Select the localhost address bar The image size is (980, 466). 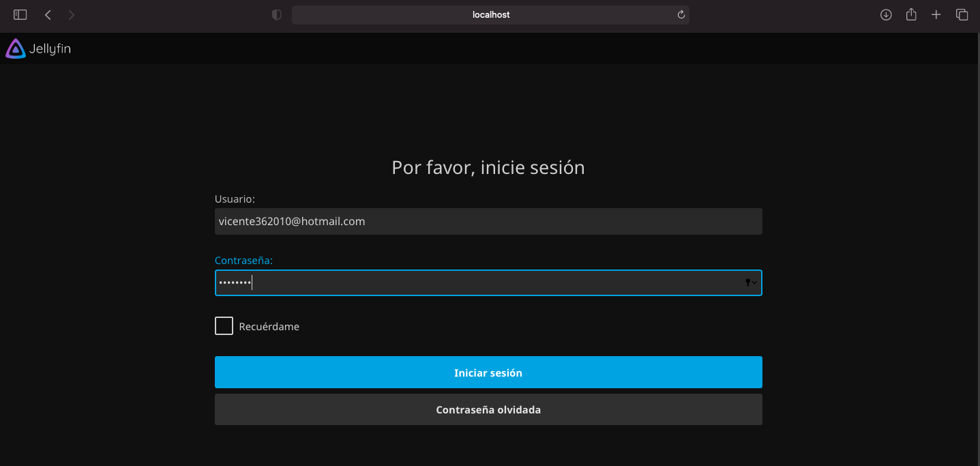490,14
